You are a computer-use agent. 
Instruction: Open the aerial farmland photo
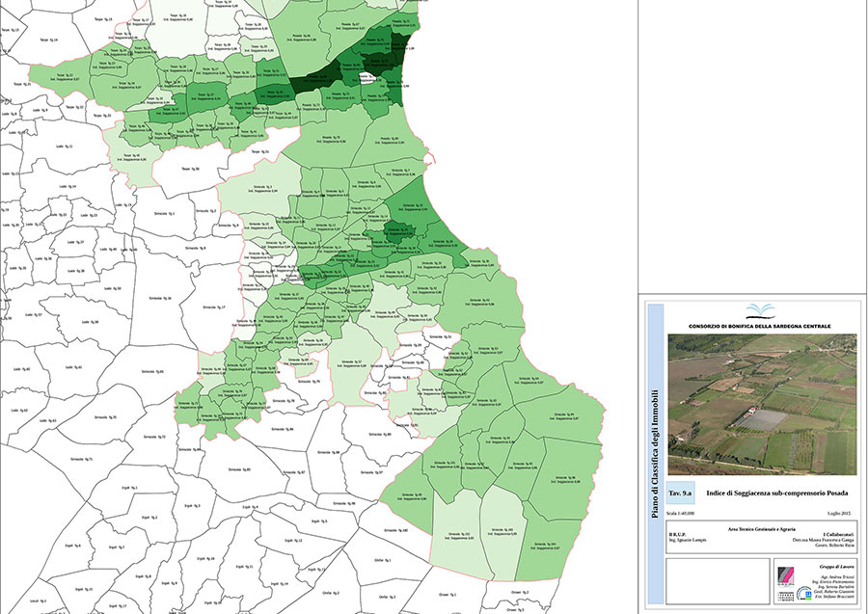[x=762, y=405]
